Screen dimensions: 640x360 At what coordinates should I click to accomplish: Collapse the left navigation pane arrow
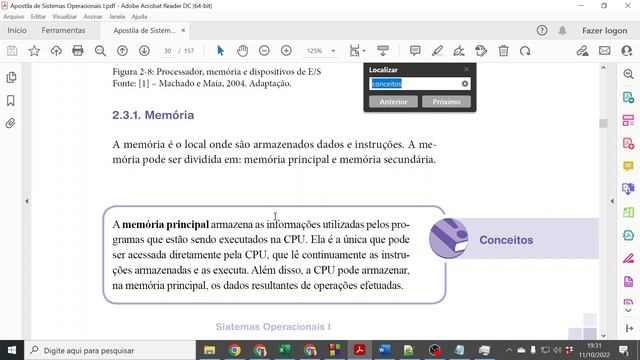click(x=27, y=201)
